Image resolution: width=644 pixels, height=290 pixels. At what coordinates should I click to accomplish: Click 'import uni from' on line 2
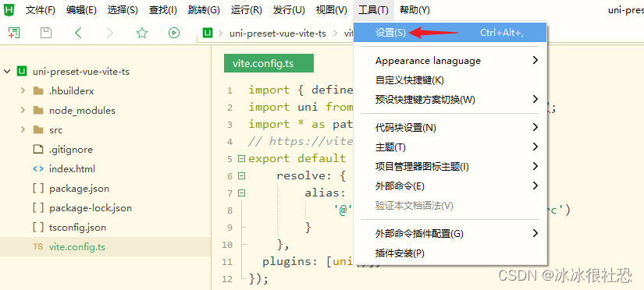point(301,107)
